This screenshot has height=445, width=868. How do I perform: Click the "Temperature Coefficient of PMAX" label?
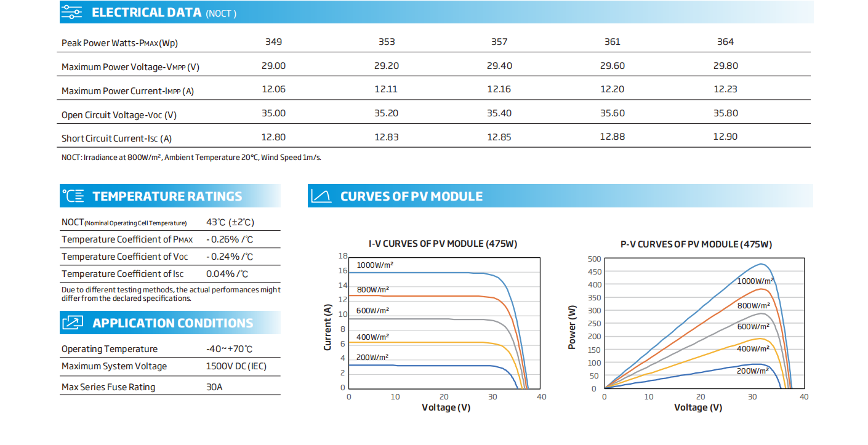tap(127, 239)
